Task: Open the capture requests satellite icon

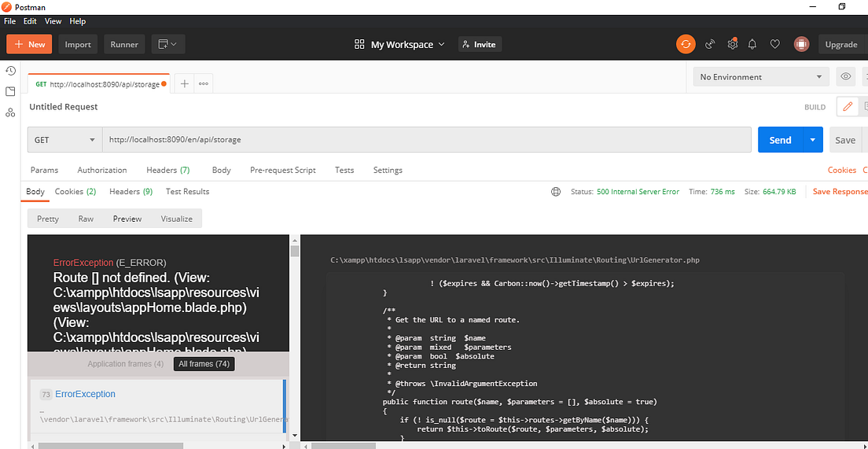Action: tap(710, 44)
